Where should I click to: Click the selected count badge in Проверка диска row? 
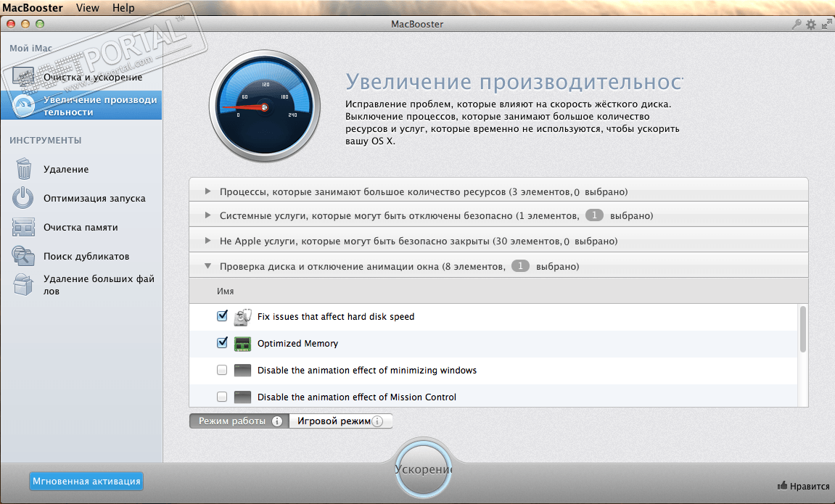[520, 265]
